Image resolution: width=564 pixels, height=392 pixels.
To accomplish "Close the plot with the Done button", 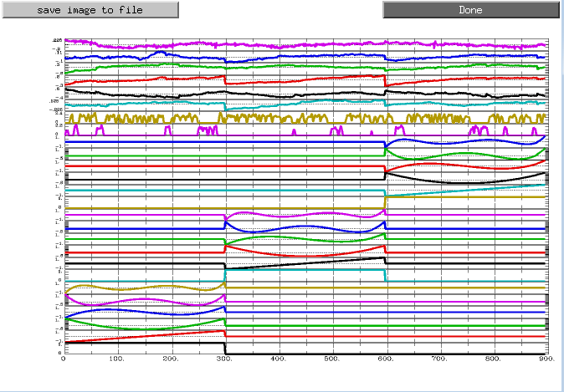I will pyautogui.click(x=471, y=10).
